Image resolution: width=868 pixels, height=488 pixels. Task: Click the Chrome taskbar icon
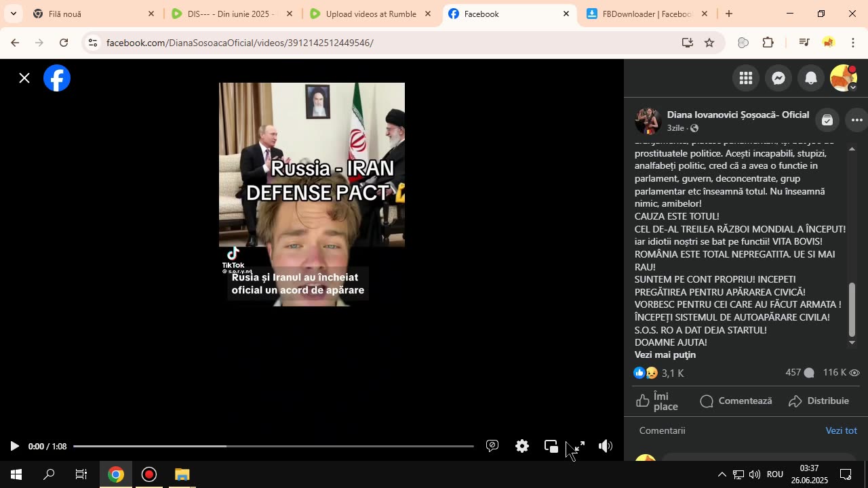coord(116,474)
